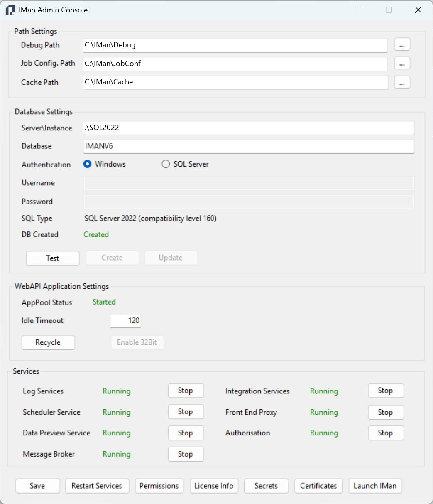Open the Secrets dialog

(x=267, y=486)
